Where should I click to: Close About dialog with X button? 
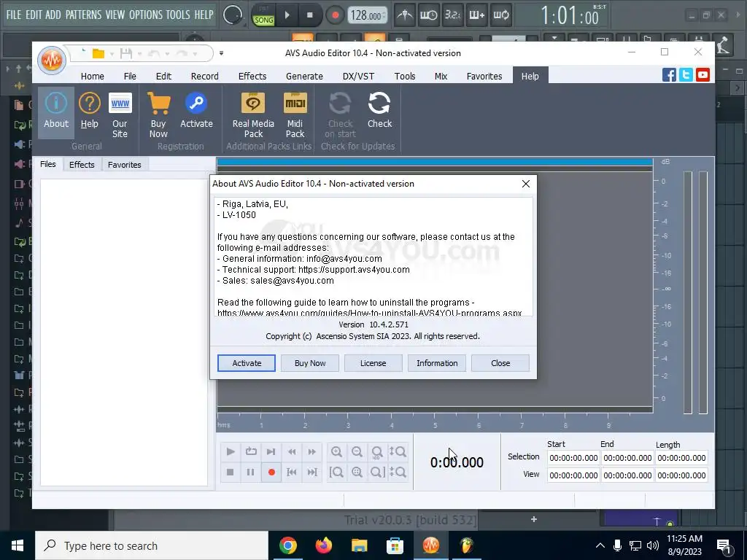tap(526, 184)
